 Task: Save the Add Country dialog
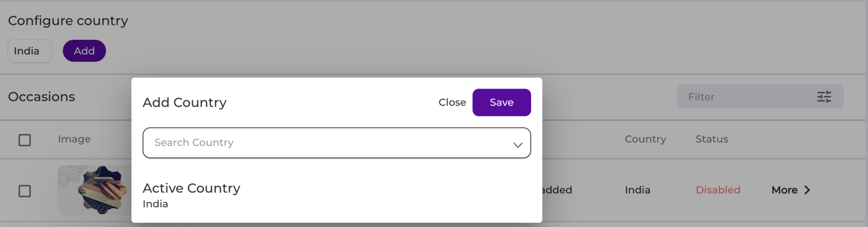tap(502, 102)
